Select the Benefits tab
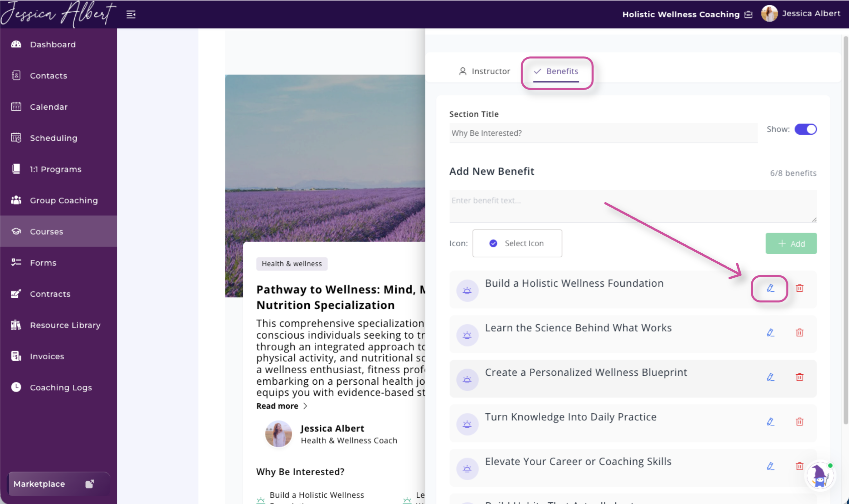 click(x=556, y=71)
